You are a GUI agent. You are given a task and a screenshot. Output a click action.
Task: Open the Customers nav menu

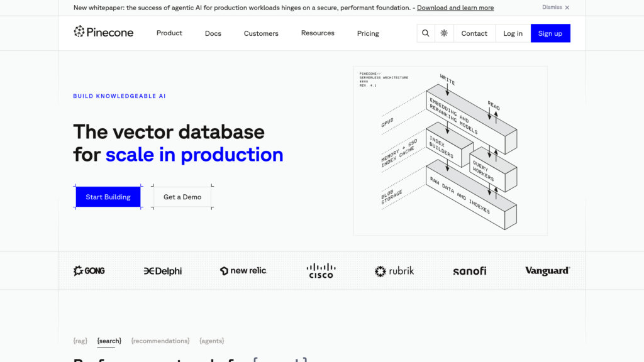click(261, 33)
